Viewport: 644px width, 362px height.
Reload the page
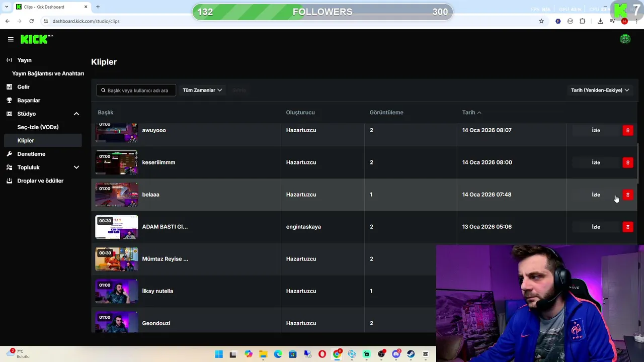31,21
